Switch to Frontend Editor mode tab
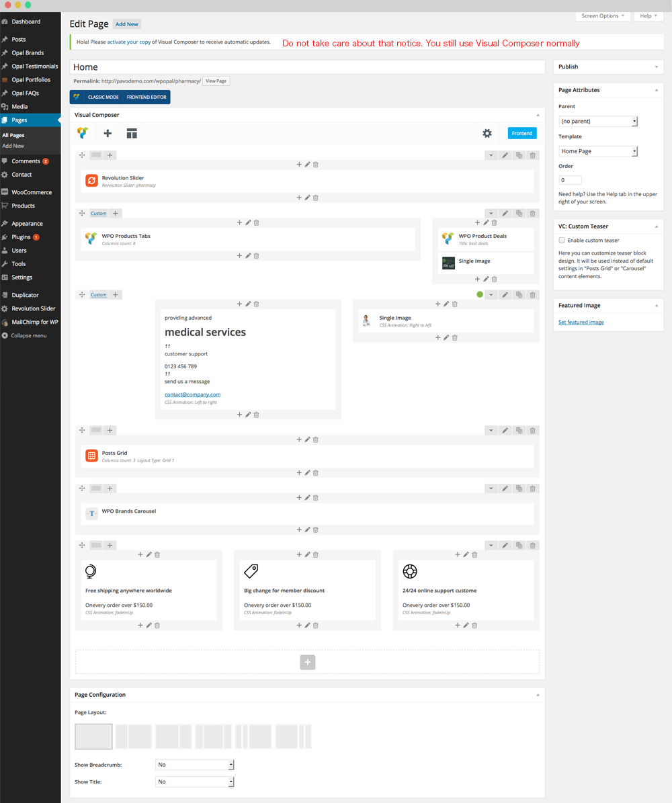 [146, 97]
